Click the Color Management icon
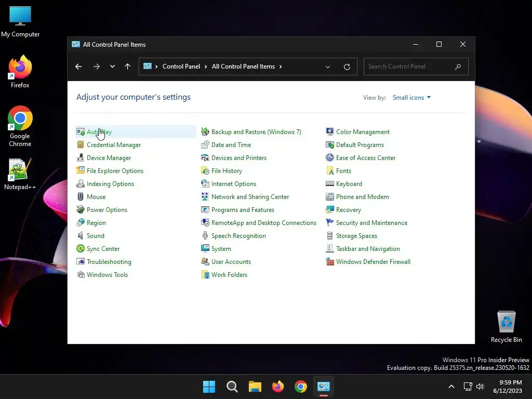Screen dimensions: 532x399 330,131
